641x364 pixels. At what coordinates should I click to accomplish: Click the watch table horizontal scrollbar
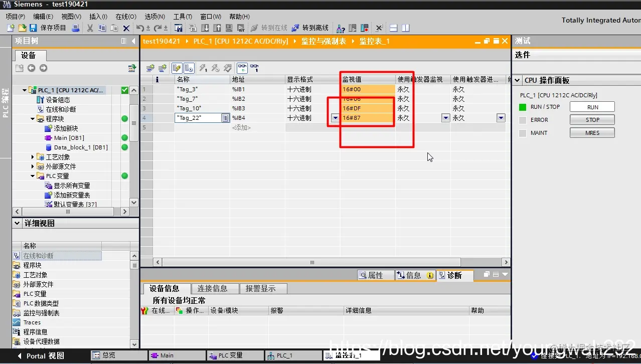click(x=311, y=262)
